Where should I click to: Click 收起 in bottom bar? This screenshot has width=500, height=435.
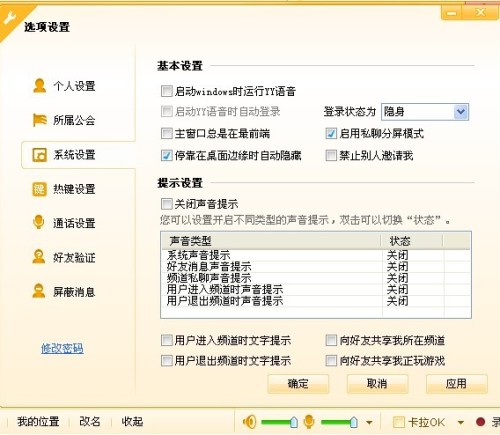tap(132, 422)
